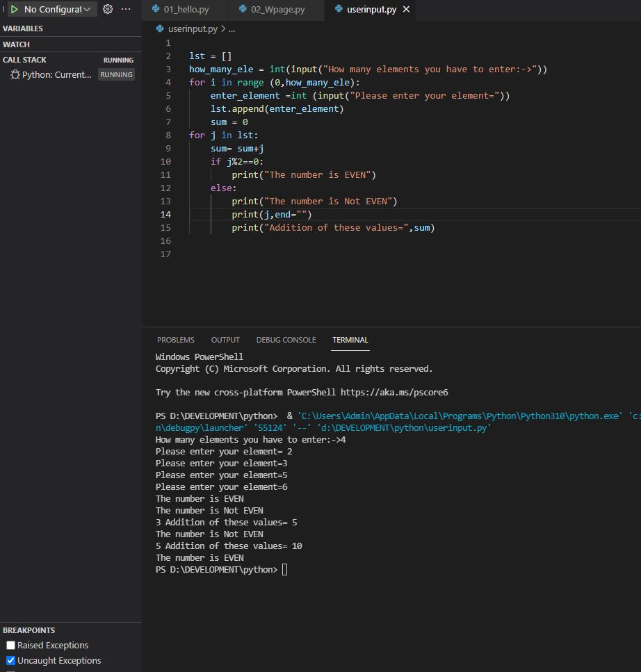Open launch.json via the gear icon

click(108, 10)
